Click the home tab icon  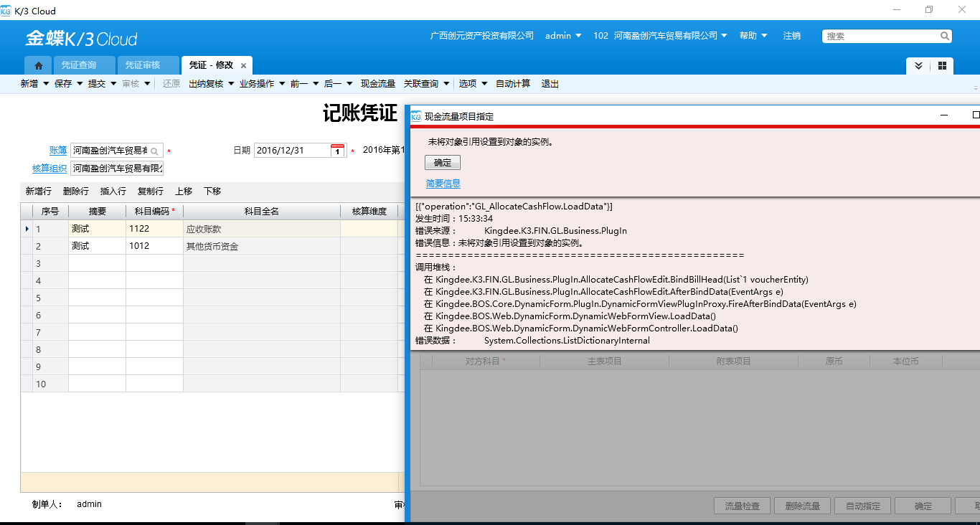pos(39,65)
